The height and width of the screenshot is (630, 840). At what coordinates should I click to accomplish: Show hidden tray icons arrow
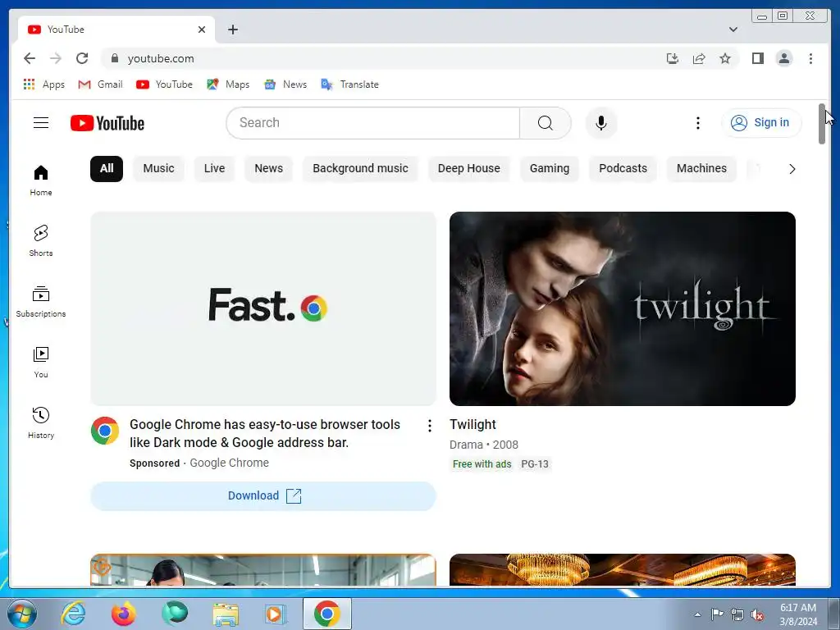[x=697, y=614]
